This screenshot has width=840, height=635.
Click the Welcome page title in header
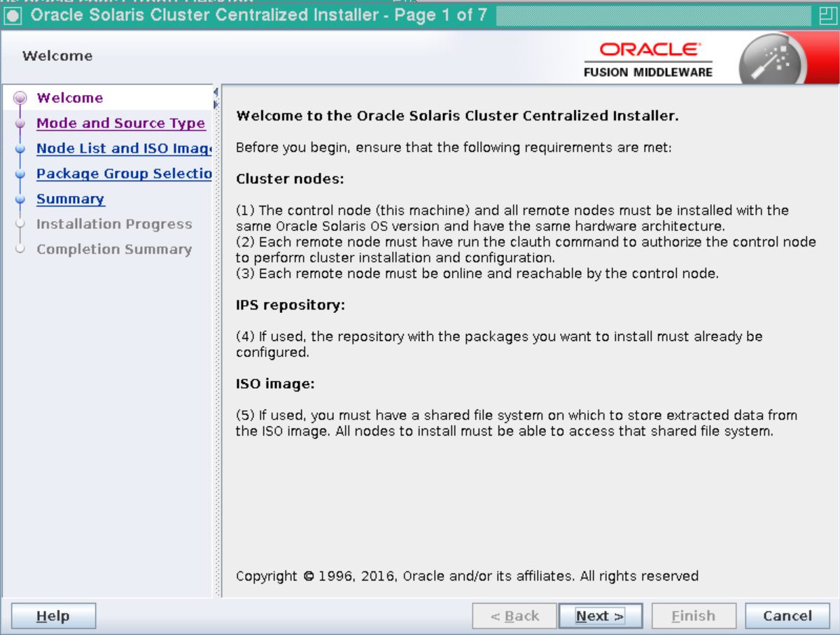(57, 56)
